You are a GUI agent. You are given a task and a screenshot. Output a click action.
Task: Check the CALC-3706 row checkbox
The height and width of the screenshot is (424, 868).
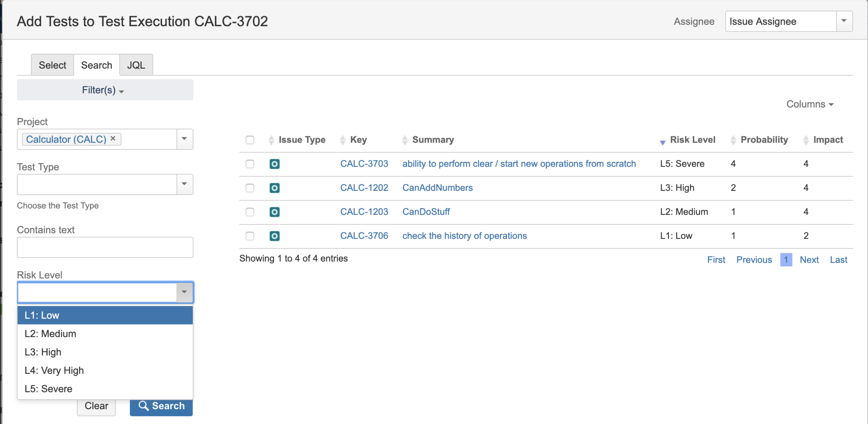coord(250,235)
